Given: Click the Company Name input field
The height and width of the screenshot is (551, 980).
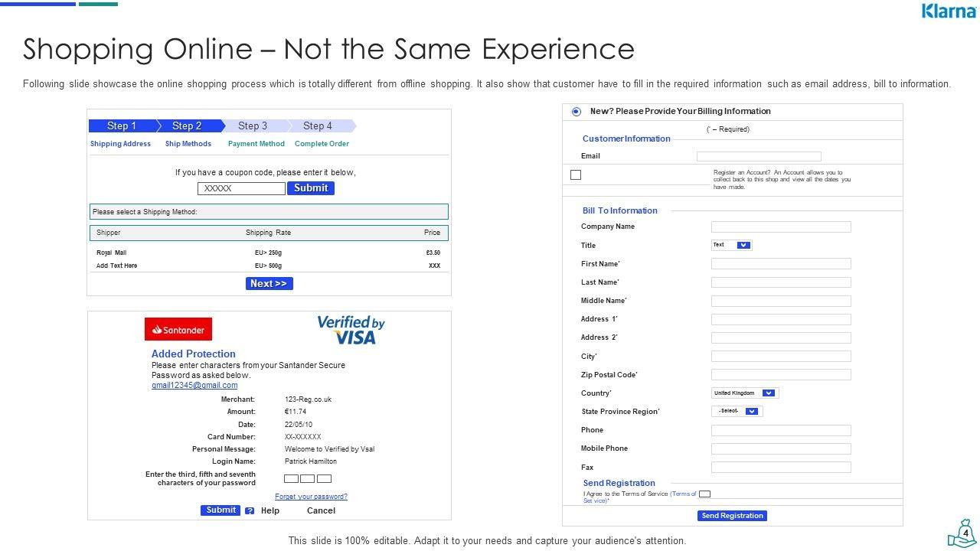Looking at the screenshot, I should point(781,227).
